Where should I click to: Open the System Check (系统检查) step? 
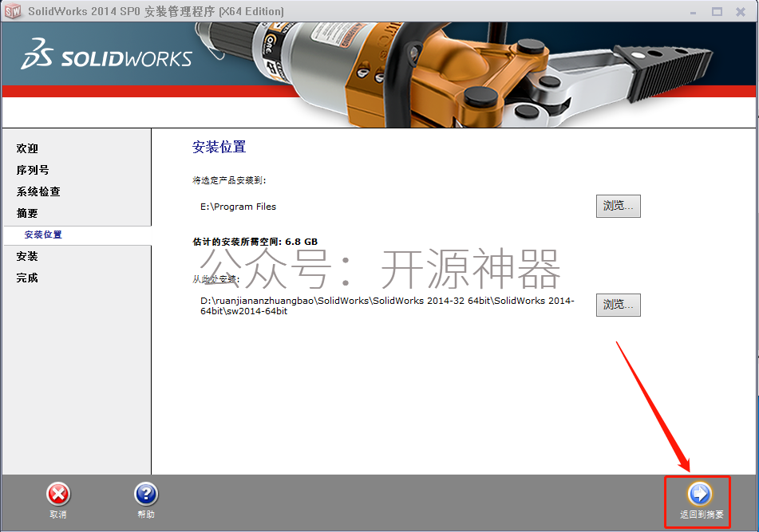pos(38,191)
